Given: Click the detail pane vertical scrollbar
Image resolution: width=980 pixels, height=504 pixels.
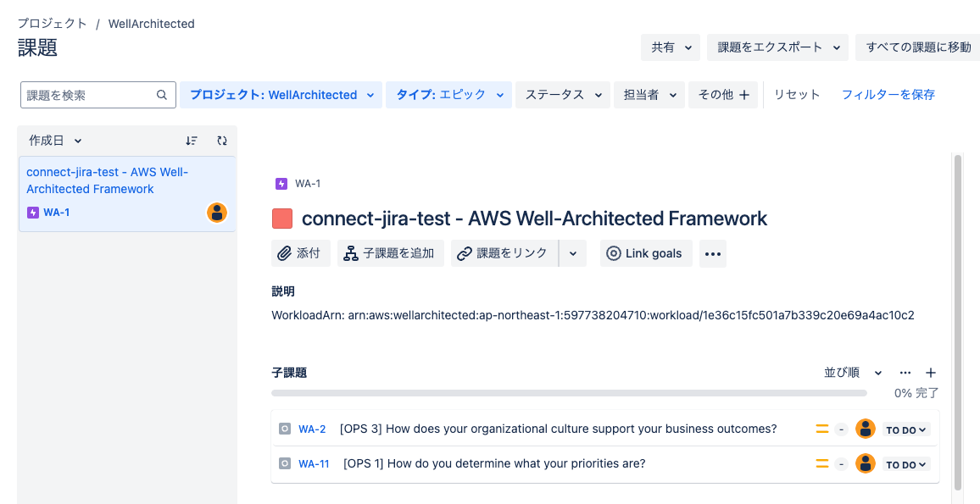Looking at the screenshot, I should (958, 322).
